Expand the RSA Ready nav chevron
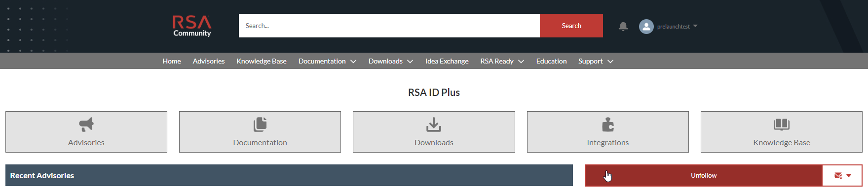 coord(521,62)
